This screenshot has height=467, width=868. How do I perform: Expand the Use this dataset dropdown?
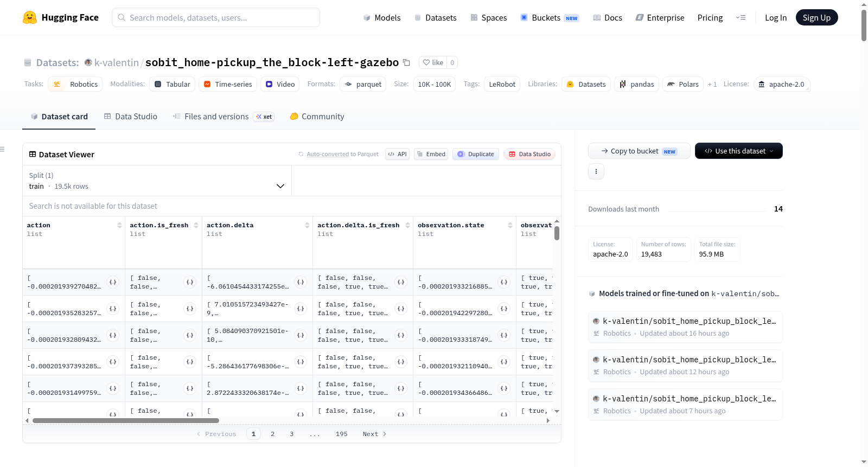coord(738,151)
